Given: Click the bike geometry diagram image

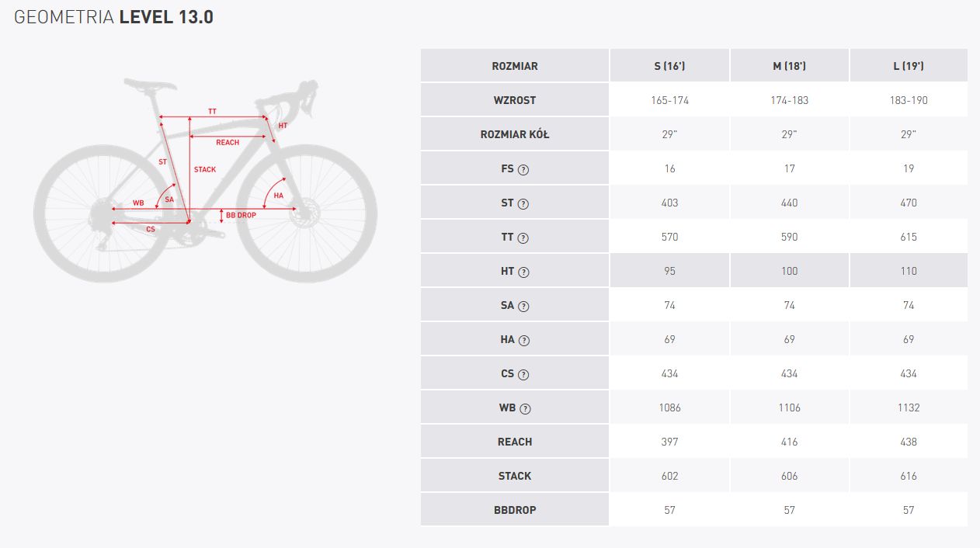Looking at the screenshot, I should pos(206,180).
